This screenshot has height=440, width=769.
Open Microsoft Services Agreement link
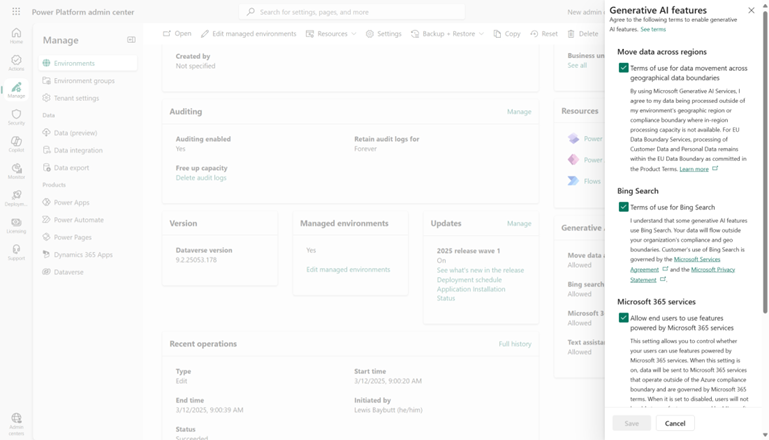tap(675, 264)
